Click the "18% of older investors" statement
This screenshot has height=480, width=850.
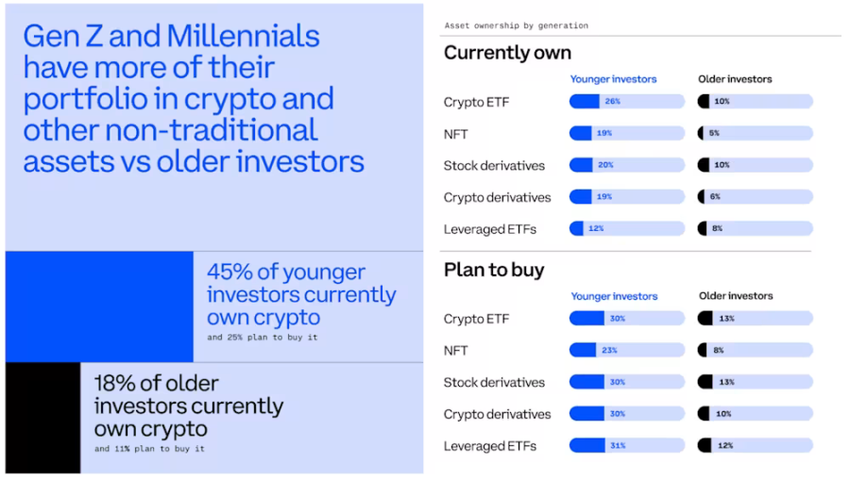(188, 406)
